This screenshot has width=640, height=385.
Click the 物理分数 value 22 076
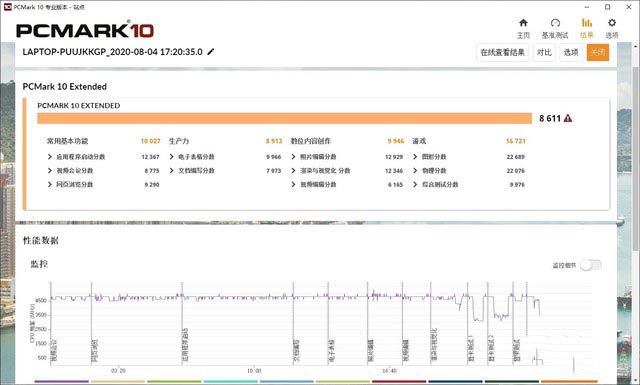pyautogui.click(x=516, y=171)
